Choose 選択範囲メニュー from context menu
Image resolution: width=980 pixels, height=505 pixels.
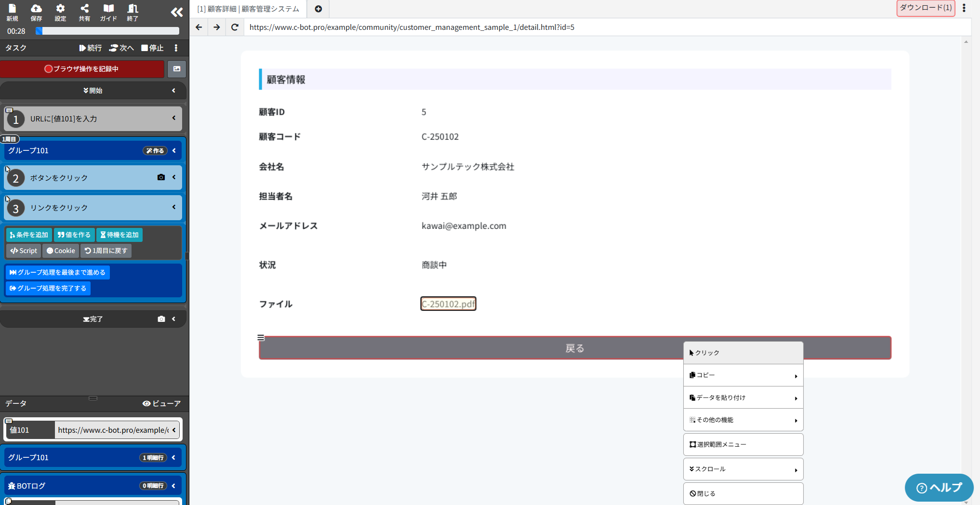743,444
